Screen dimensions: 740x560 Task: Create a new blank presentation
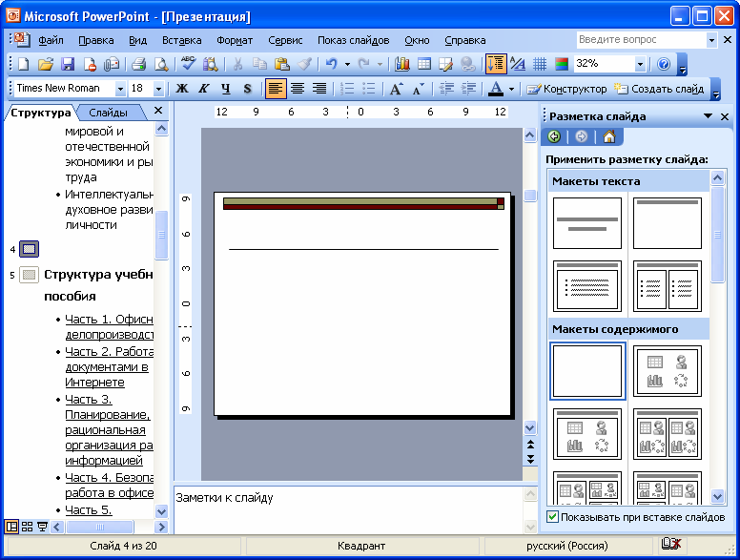coord(23,64)
